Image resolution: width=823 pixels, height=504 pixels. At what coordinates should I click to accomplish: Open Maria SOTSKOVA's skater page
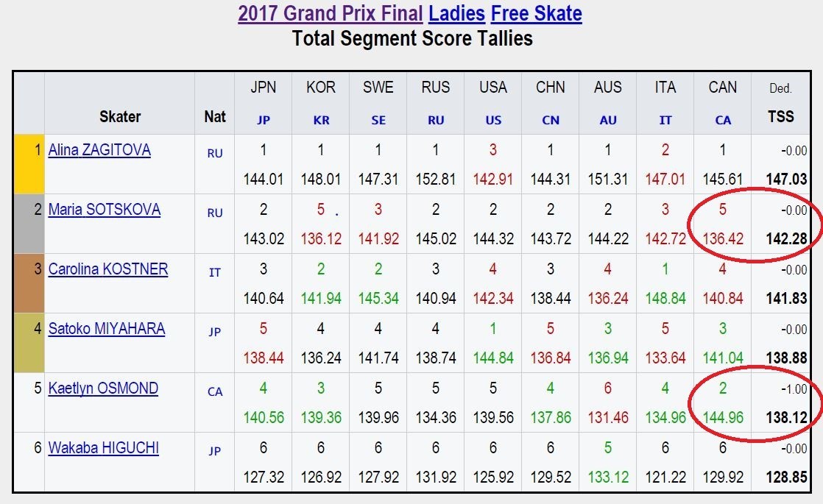[x=104, y=210]
